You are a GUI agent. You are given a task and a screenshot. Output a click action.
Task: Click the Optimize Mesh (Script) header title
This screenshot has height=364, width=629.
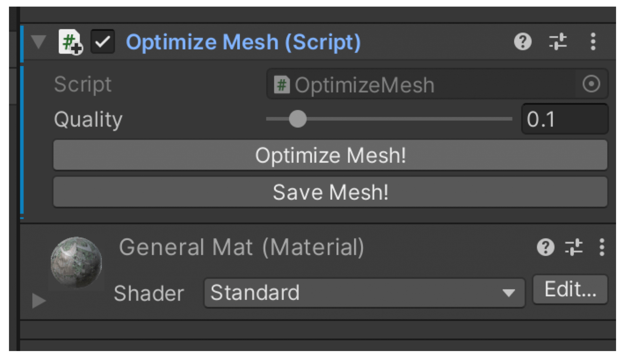click(x=243, y=42)
